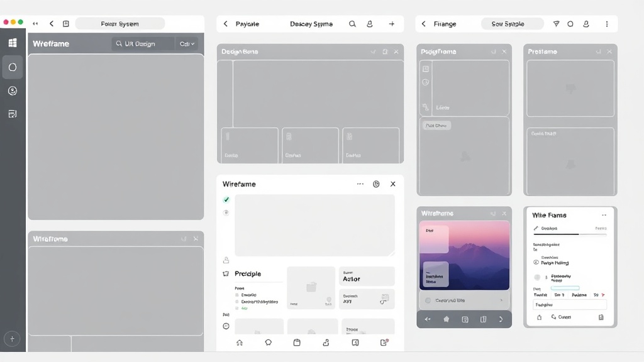
Task: Click the forward chevron in the dark bottom bar
Action: [x=501, y=319]
